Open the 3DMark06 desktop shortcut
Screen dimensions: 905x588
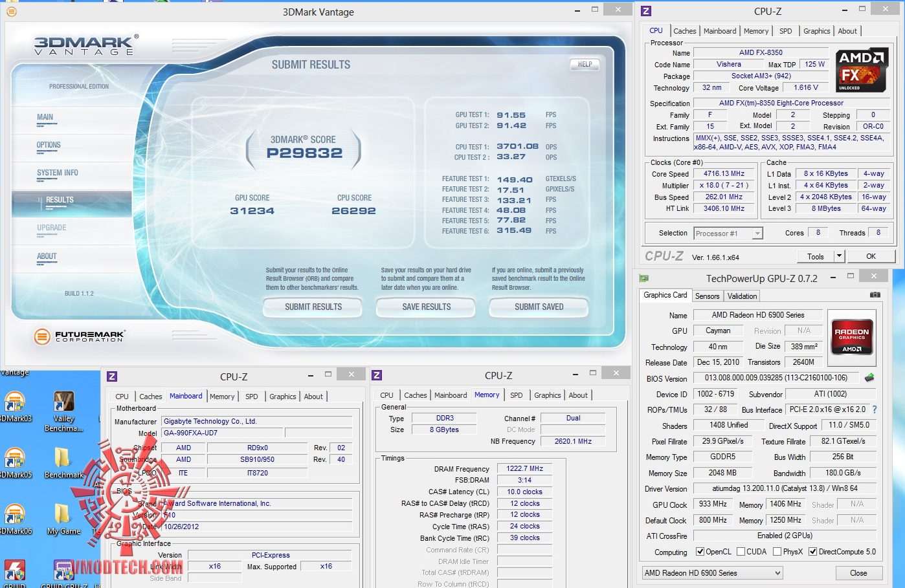point(15,519)
